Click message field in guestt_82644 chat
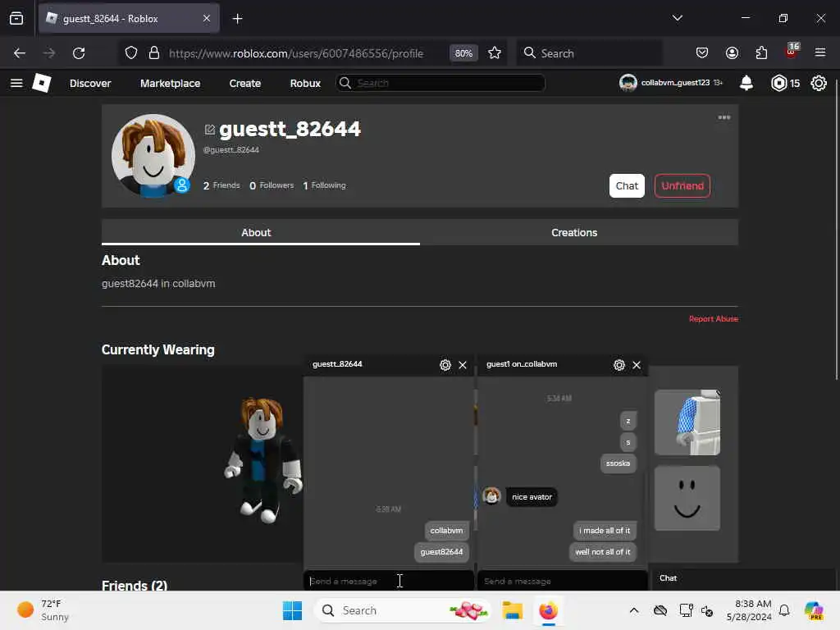The height and width of the screenshot is (630, 840). (389, 581)
